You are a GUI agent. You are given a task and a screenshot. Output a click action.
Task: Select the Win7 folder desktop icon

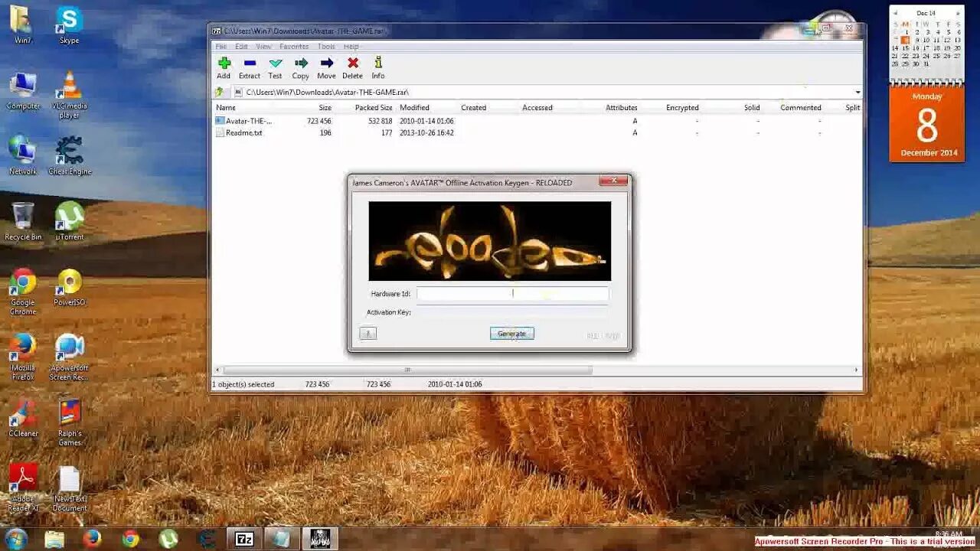tap(23, 25)
